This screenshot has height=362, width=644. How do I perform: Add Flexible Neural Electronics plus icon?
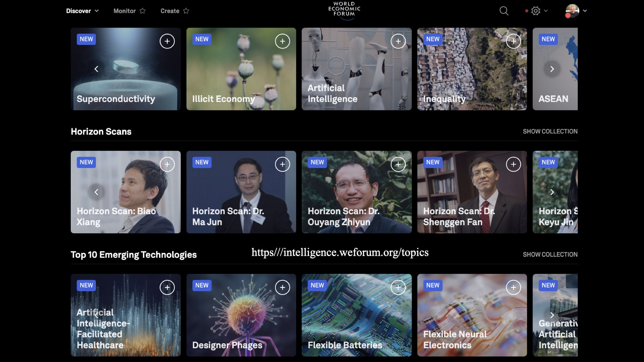point(513,288)
